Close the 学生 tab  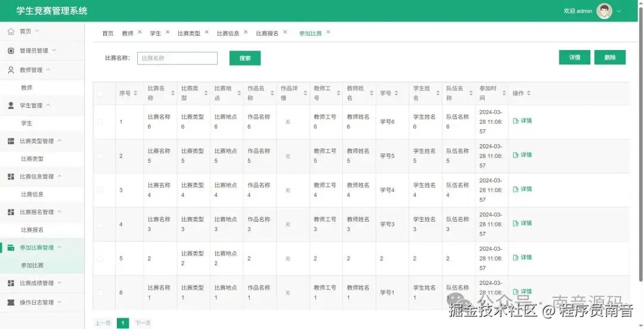(x=168, y=32)
